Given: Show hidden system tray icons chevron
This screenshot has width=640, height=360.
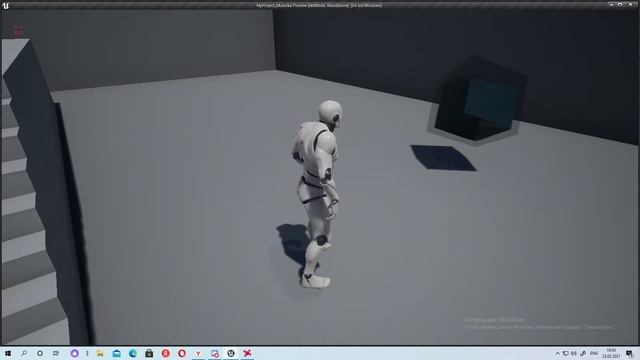Looking at the screenshot, I should (x=558, y=353).
